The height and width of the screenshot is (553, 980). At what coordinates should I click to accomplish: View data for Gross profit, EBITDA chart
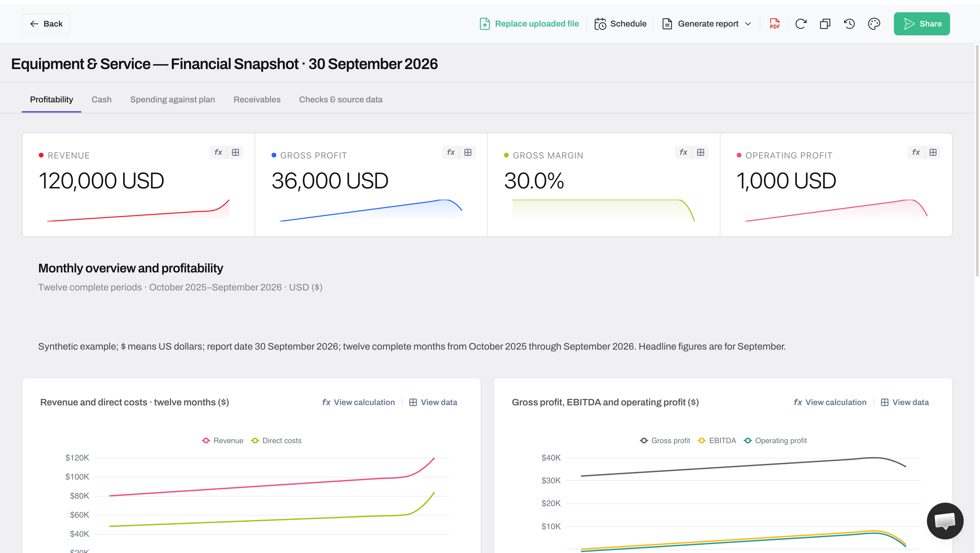(904, 402)
